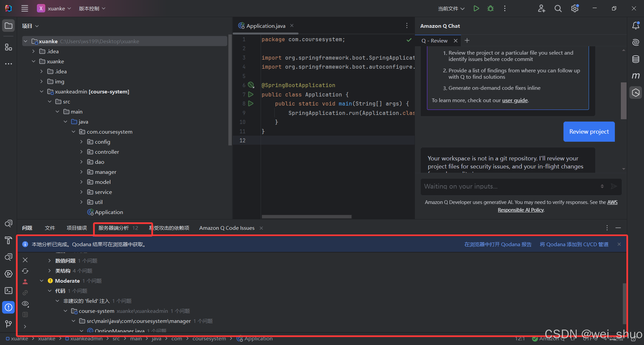Open the Git tool window
Image resolution: width=644 pixels, height=345 pixels.
(x=8, y=324)
